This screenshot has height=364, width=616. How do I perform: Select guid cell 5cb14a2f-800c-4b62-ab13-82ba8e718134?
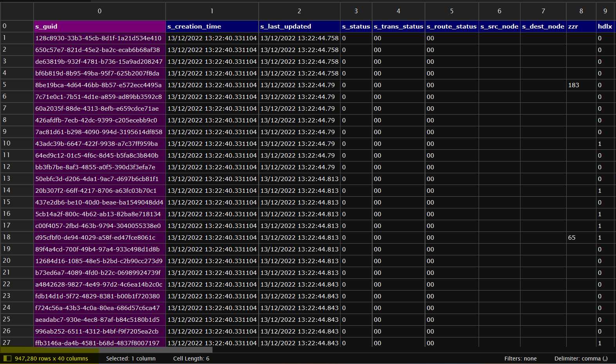(99, 214)
